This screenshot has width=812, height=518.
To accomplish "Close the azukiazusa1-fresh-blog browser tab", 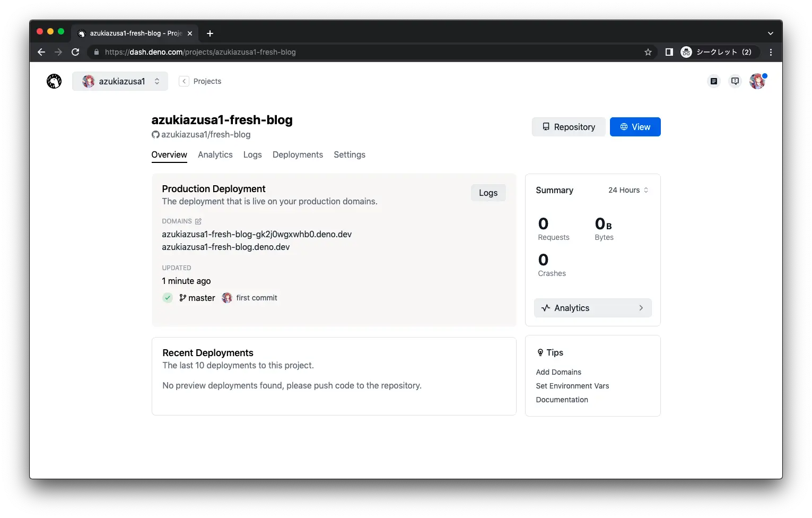I will pos(190,33).
